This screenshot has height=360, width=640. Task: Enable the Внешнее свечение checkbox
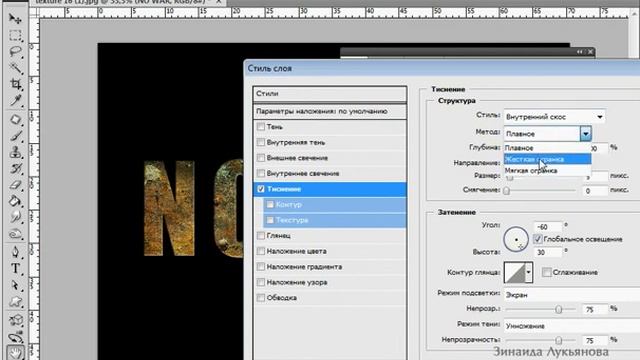pyautogui.click(x=261, y=158)
